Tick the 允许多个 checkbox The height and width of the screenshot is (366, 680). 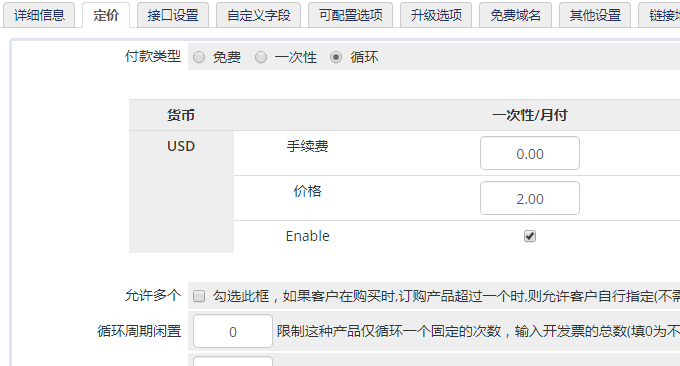coord(199,296)
